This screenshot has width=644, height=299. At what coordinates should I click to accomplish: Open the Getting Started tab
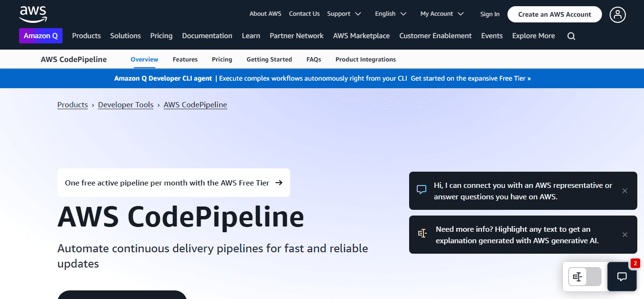click(x=269, y=60)
